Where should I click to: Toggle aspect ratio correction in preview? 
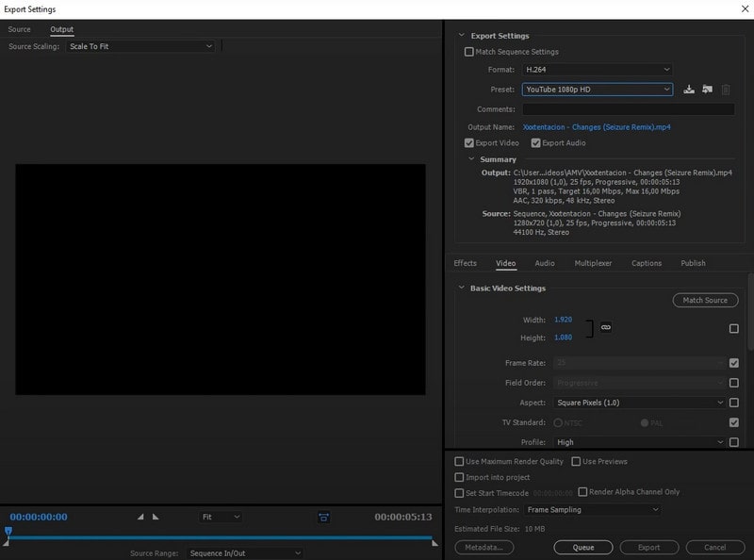coord(324,517)
